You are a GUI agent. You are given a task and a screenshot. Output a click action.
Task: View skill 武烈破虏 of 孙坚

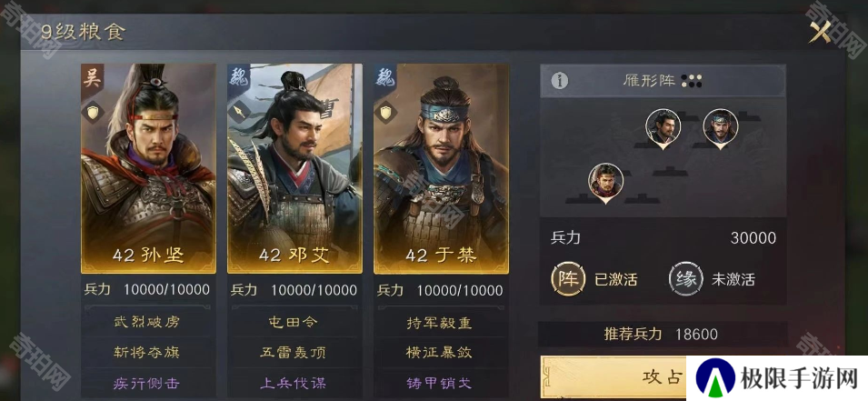[x=146, y=323]
